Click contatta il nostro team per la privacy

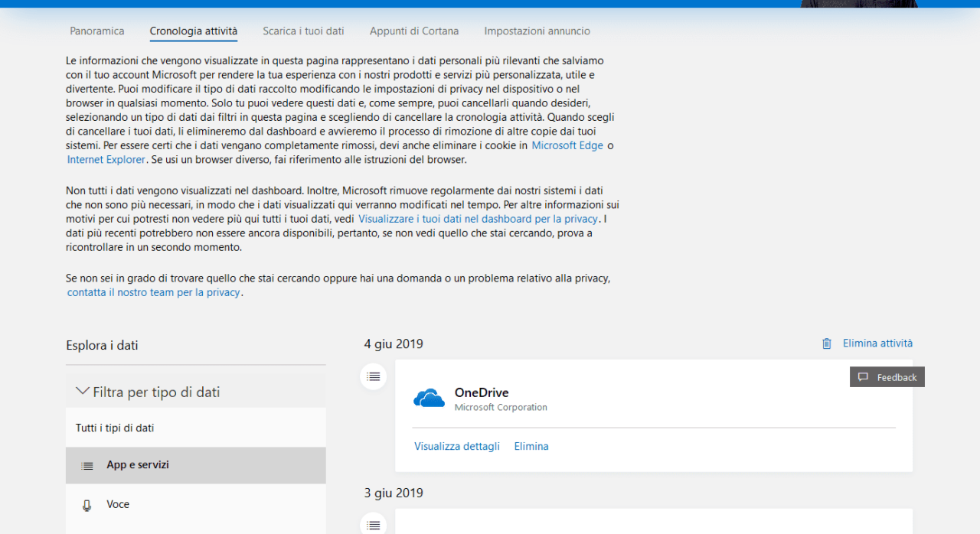coord(154,292)
